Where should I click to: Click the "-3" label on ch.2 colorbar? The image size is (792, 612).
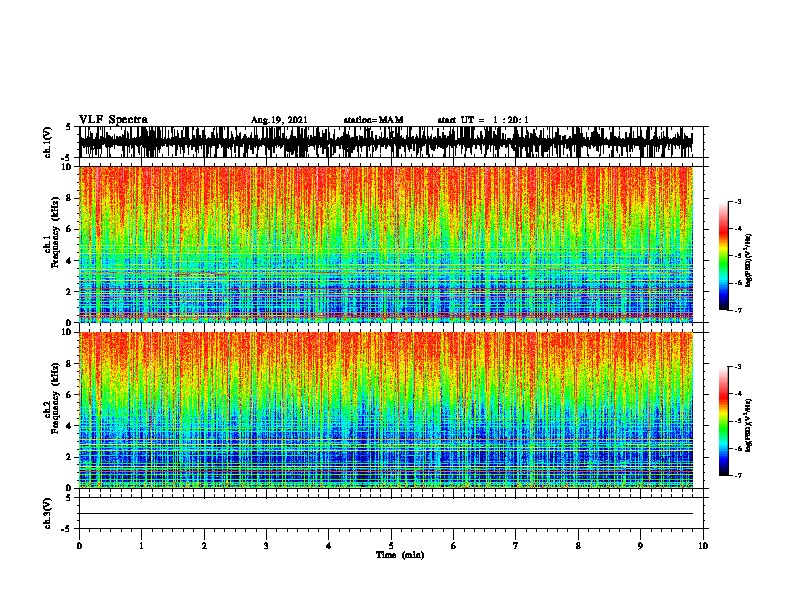[737, 367]
